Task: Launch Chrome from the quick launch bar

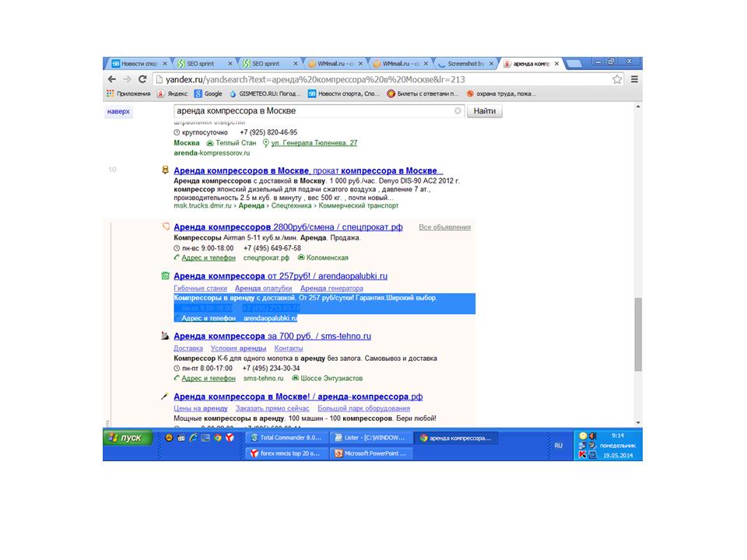Action: (x=218, y=438)
